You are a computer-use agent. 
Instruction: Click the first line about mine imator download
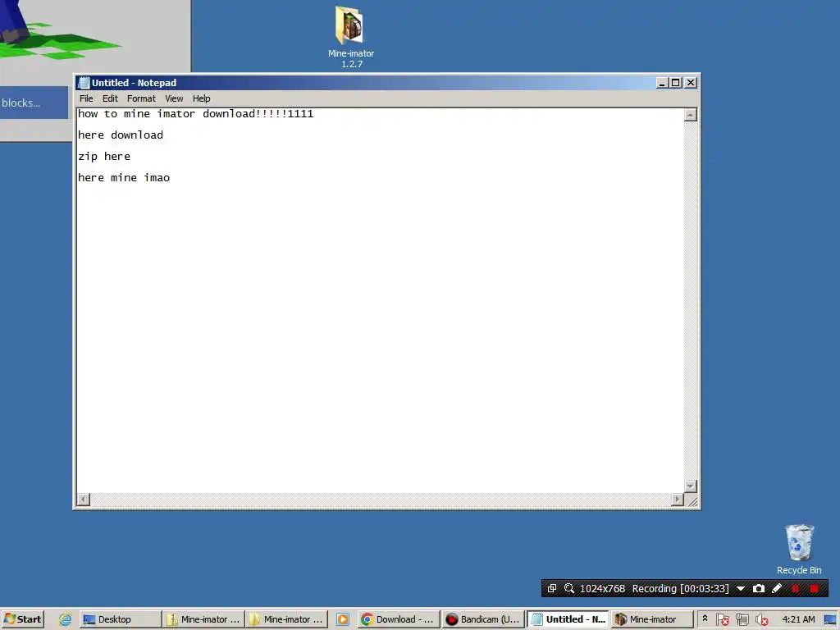click(x=195, y=113)
